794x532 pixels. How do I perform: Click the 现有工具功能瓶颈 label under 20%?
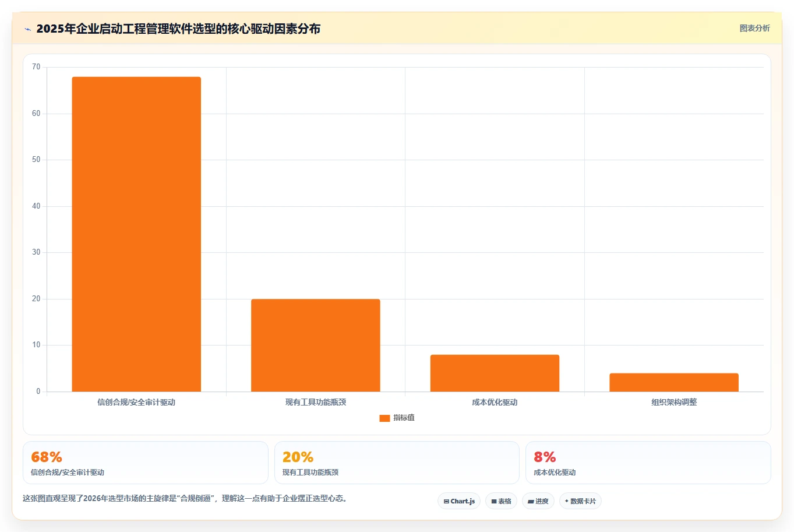(310, 473)
